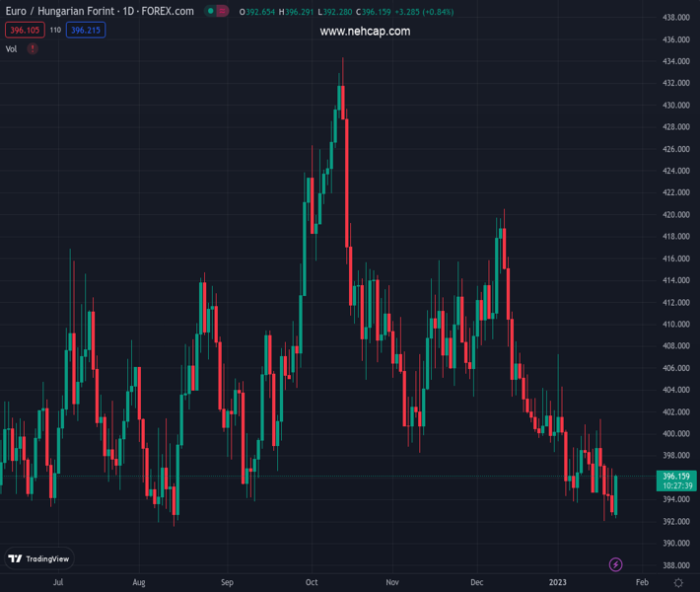Image resolution: width=700 pixels, height=592 pixels.
Task: Click the current price label 396.159
Action: coord(675,477)
